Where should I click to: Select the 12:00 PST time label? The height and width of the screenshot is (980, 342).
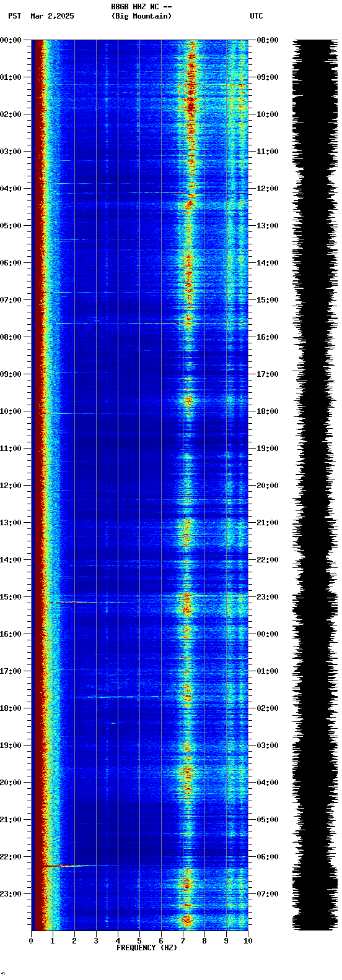(11, 486)
